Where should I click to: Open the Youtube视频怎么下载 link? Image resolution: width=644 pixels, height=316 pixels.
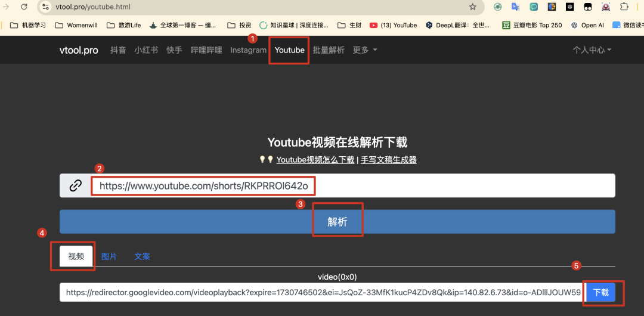(x=315, y=160)
